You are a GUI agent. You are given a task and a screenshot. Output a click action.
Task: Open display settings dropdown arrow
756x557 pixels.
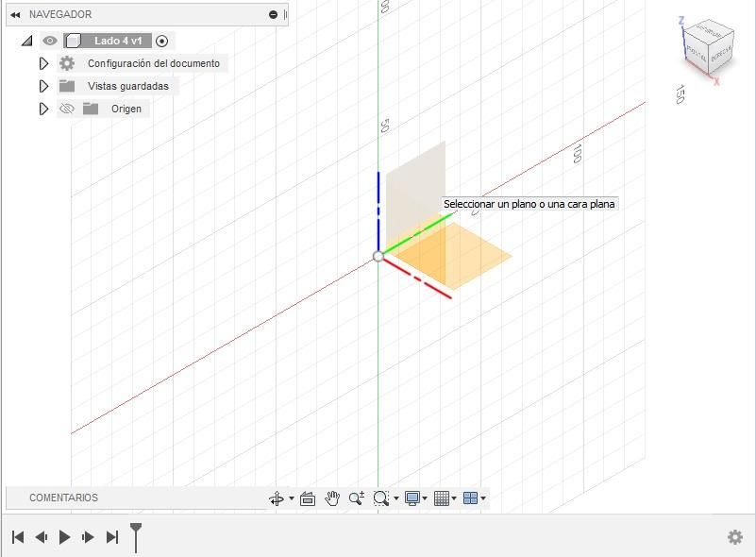click(x=425, y=498)
